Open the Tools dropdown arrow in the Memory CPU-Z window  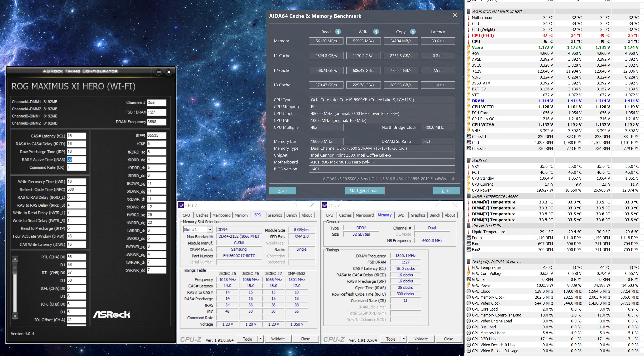pyautogui.click(x=404, y=339)
